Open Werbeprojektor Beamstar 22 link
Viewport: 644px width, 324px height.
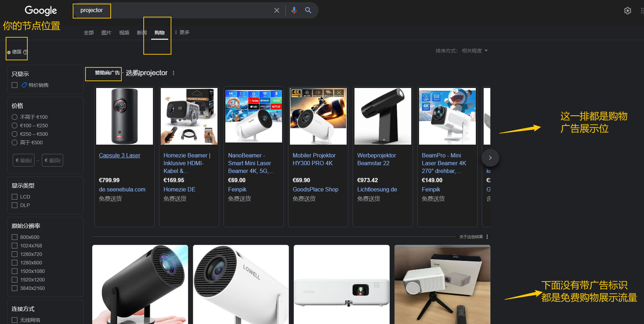click(376, 159)
